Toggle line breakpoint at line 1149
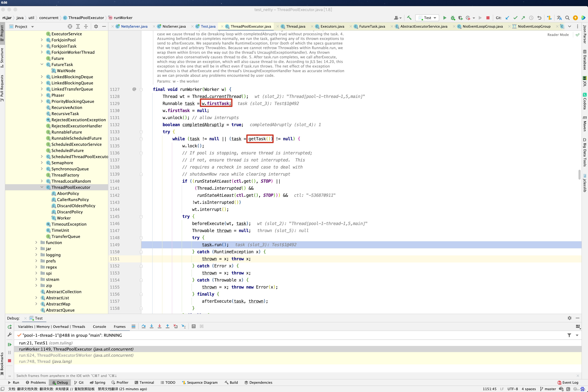This screenshot has height=392, width=588. tap(114, 245)
